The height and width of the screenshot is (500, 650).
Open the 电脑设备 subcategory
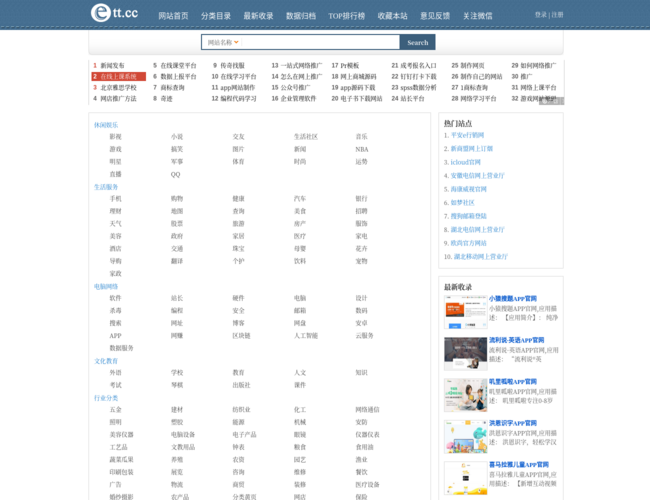click(x=183, y=434)
